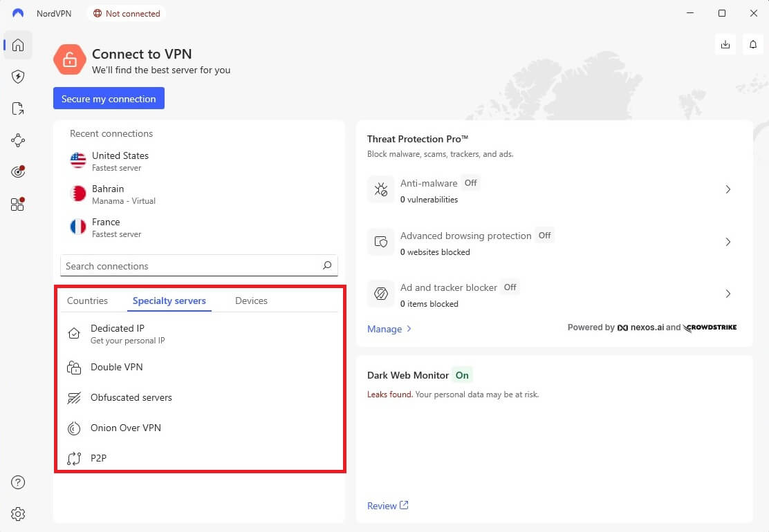This screenshot has width=769, height=532.
Task: Click the Secure my connection button
Action: (109, 98)
